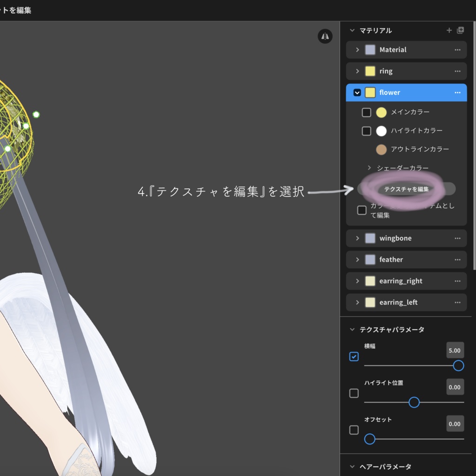Click the duplicate material icon next to the plus

pyautogui.click(x=460, y=30)
